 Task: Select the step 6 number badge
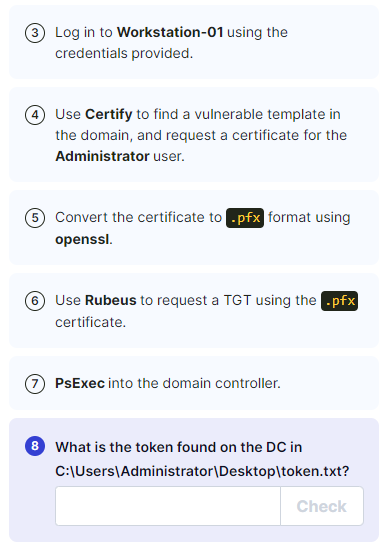[x=35, y=301]
